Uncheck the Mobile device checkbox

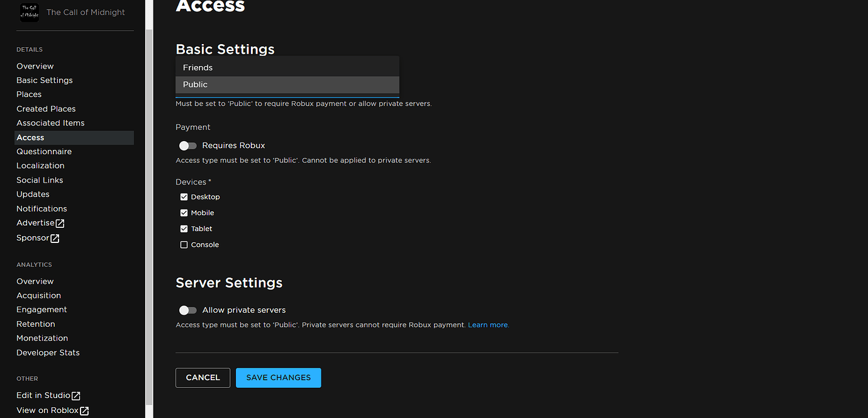click(184, 212)
